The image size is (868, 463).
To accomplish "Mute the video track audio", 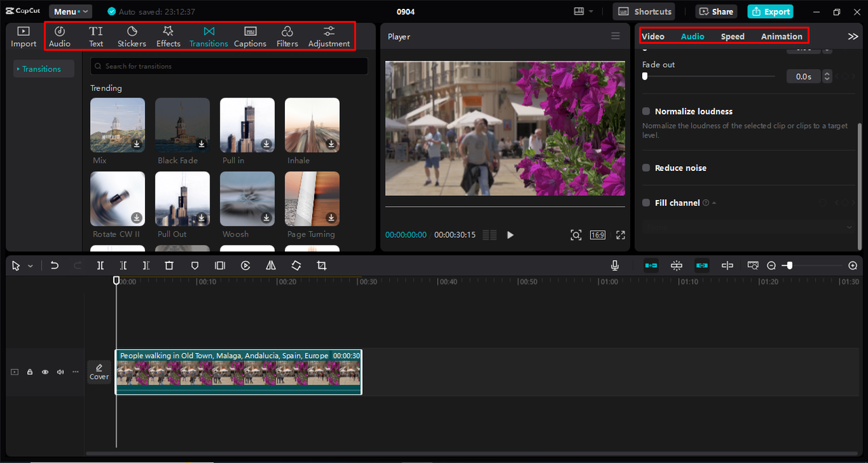I will click(x=60, y=372).
